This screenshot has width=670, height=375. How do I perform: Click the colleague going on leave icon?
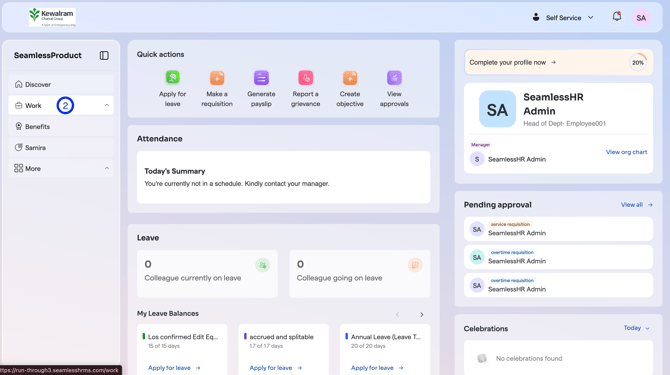point(414,265)
